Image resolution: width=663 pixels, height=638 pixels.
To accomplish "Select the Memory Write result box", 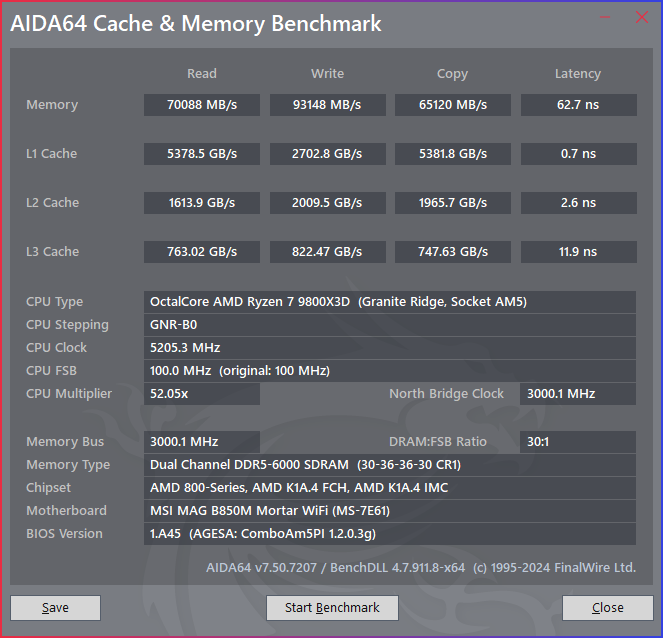I will pos(327,105).
